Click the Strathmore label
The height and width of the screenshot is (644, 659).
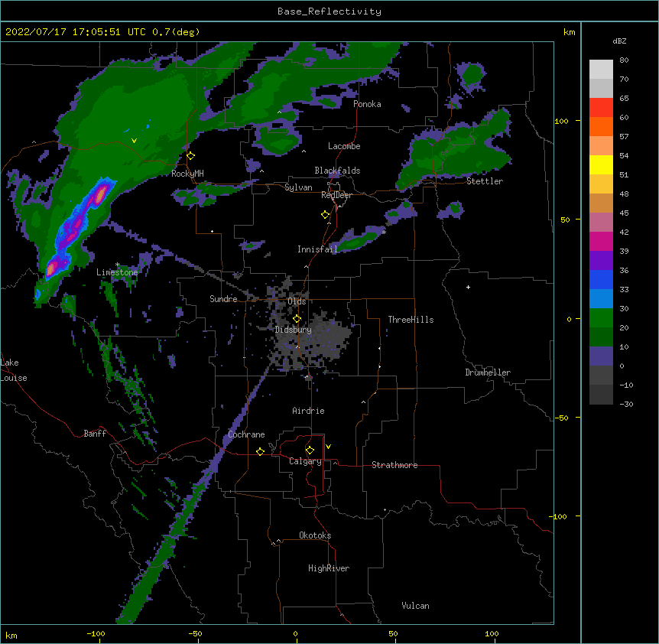pos(394,465)
